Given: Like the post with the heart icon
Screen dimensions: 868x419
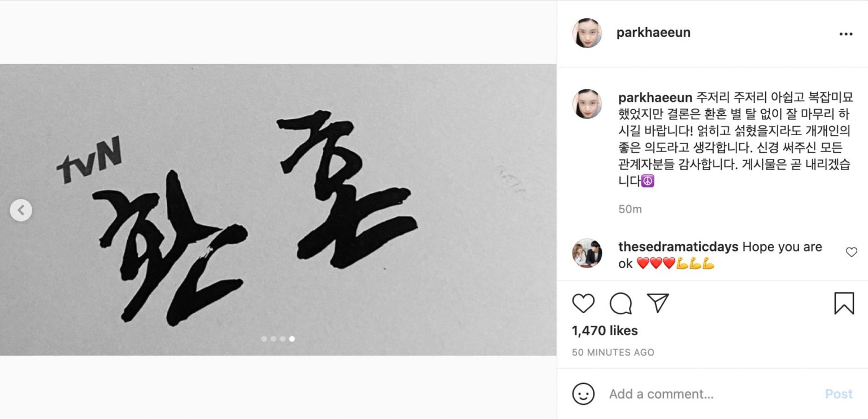Looking at the screenshot, I should pyautogui.click(x=583, y=304).
